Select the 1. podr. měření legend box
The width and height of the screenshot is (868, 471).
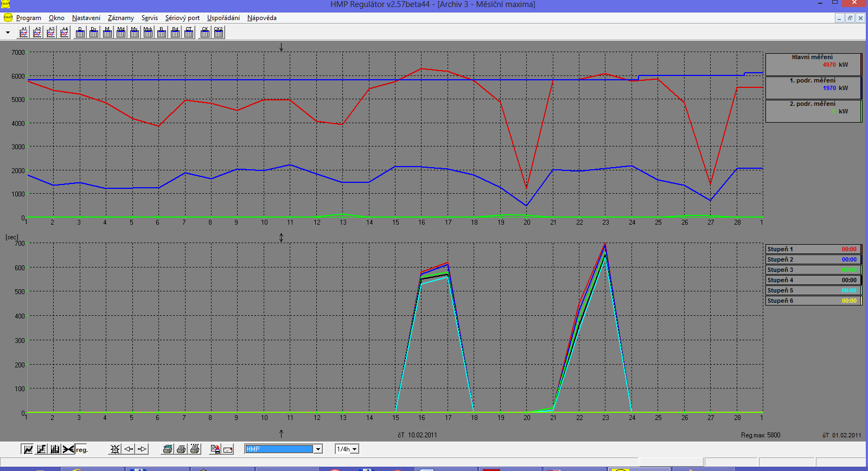[x=814, y=87]
